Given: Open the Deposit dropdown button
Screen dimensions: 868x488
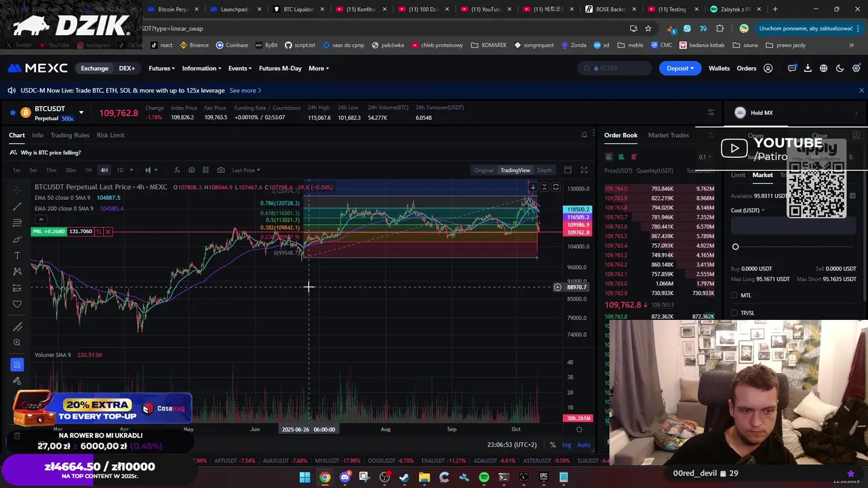Looking at the screenshot, I should [x=680, y=68].
